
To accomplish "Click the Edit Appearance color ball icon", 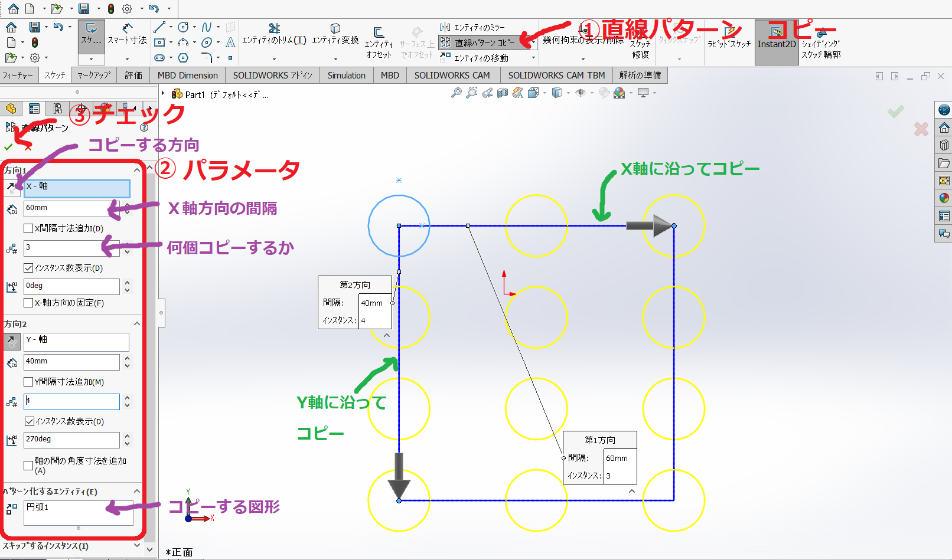I will point(604,93).
